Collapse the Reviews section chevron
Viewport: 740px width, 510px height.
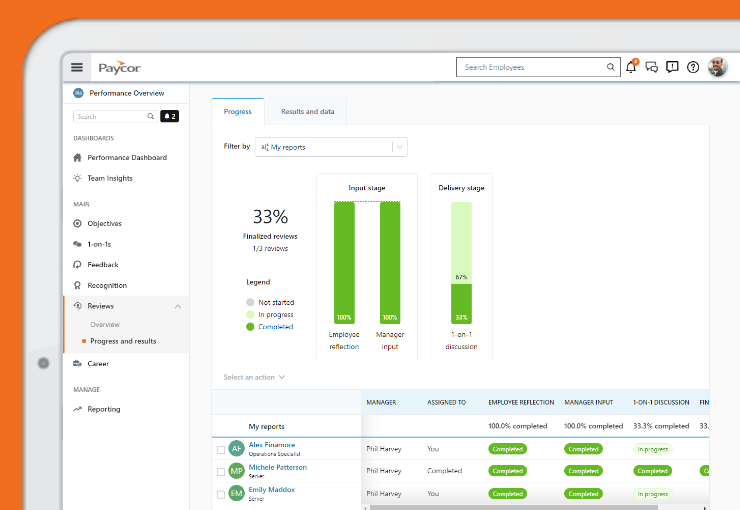178,306
